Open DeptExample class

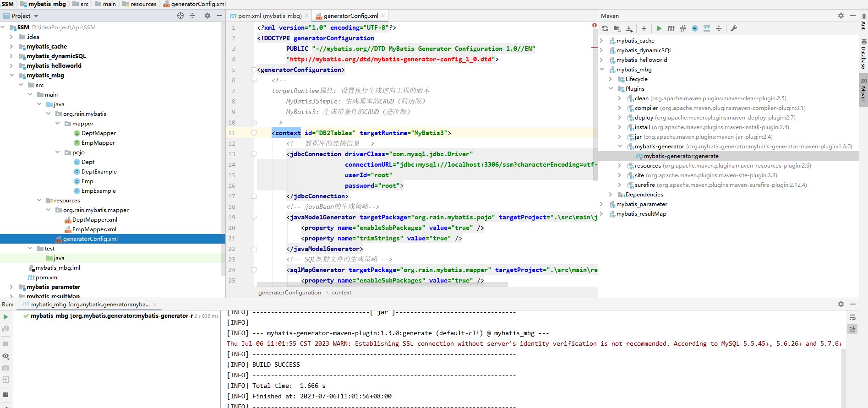(99, 171)
